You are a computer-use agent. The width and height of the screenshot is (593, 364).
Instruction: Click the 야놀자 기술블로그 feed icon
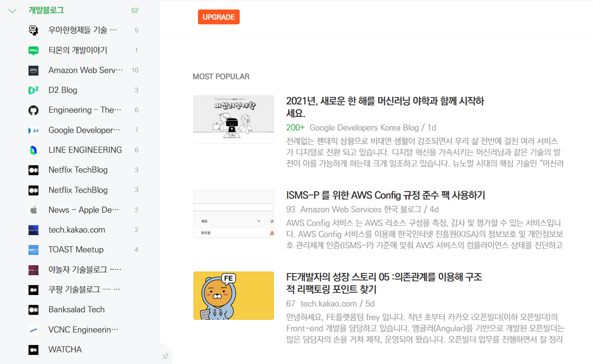point(33,270)
